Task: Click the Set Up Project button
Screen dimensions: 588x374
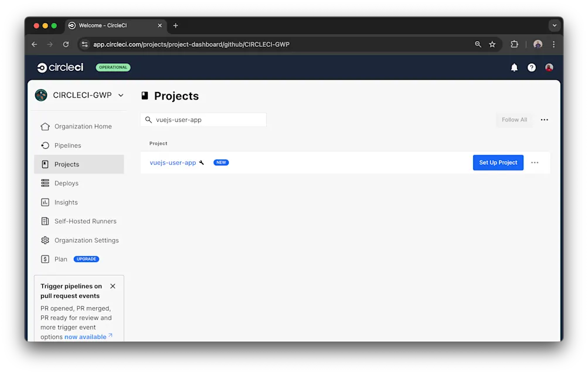Action: [498, 162]
